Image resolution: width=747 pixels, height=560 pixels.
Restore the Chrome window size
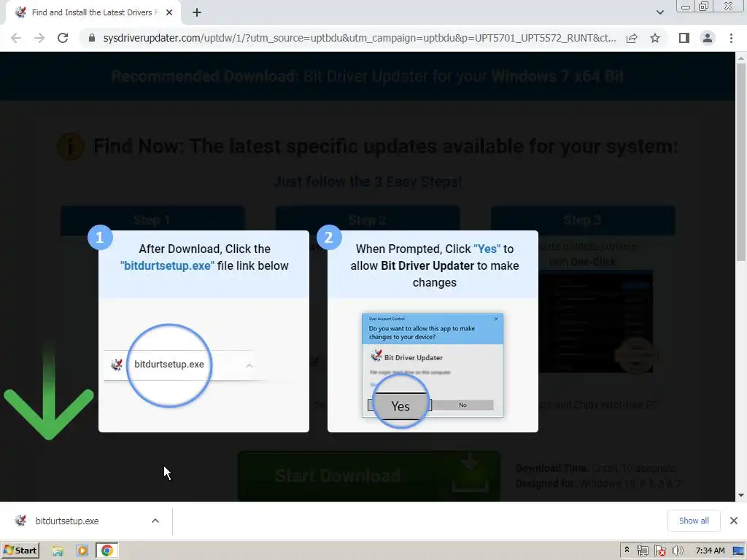[x=703, y=6]
